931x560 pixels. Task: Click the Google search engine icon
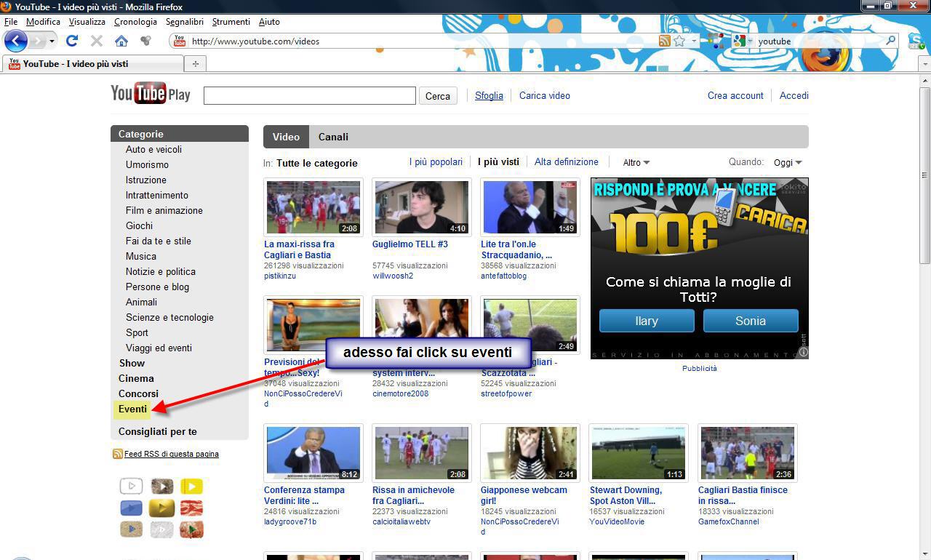coord(740,41)
